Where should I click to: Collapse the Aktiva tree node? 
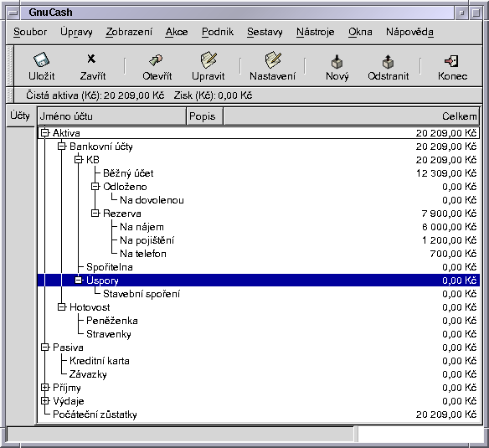coord(45,132)
